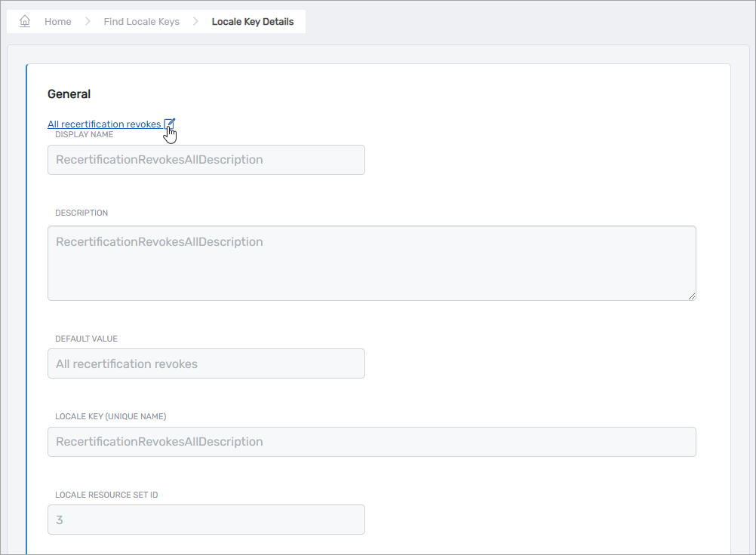Select the Default Value field

pos(206,363)
